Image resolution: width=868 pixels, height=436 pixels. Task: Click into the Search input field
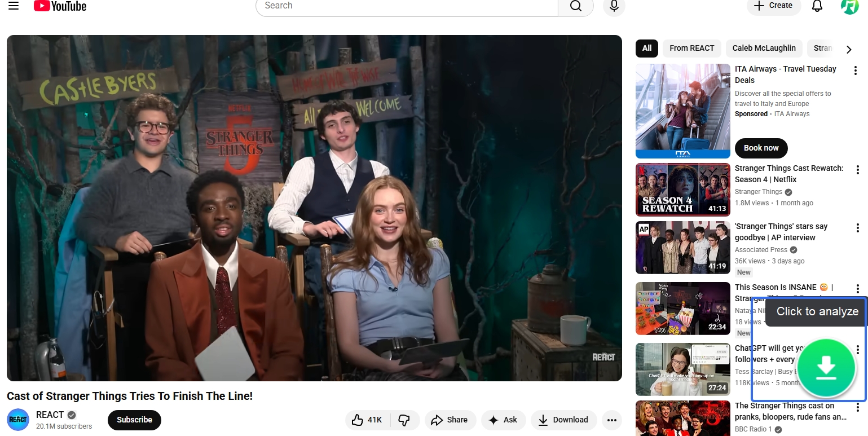tap(406, 6)
